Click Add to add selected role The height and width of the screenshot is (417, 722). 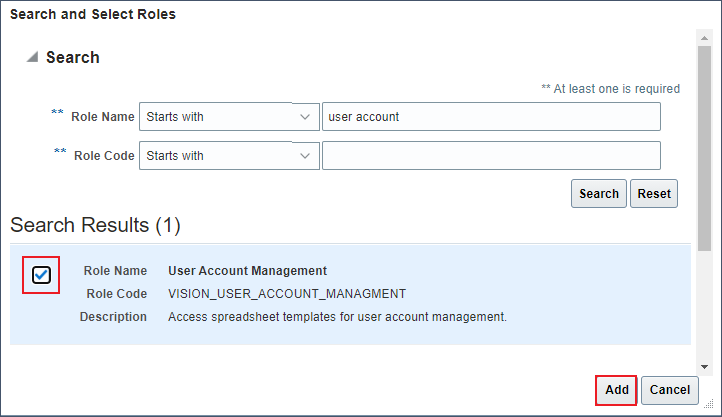click(617, 390)
